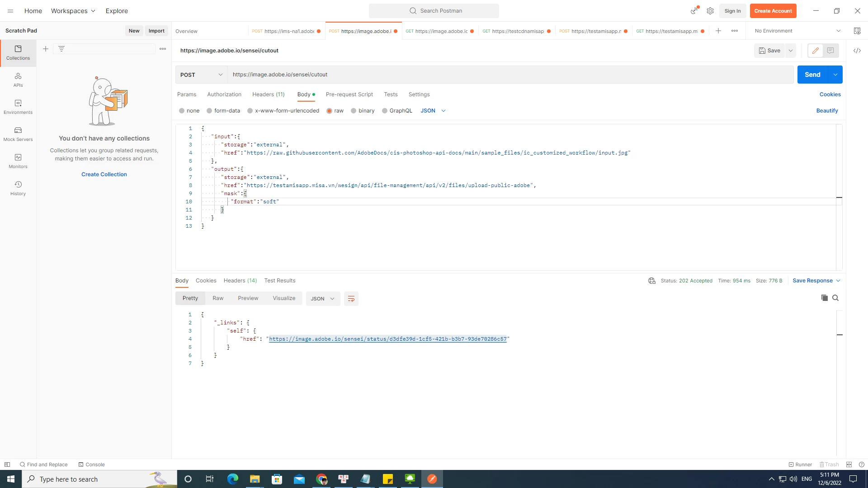The width and height of the screenshot is (868, 488).
Task: Open the Environments sidebar section
Action: pyautogui.click(x=18, y=107)
